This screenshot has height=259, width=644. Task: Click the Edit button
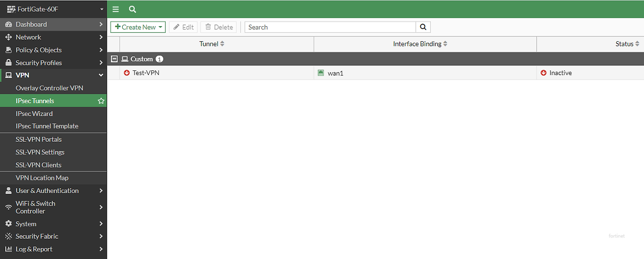coord(183,27)
